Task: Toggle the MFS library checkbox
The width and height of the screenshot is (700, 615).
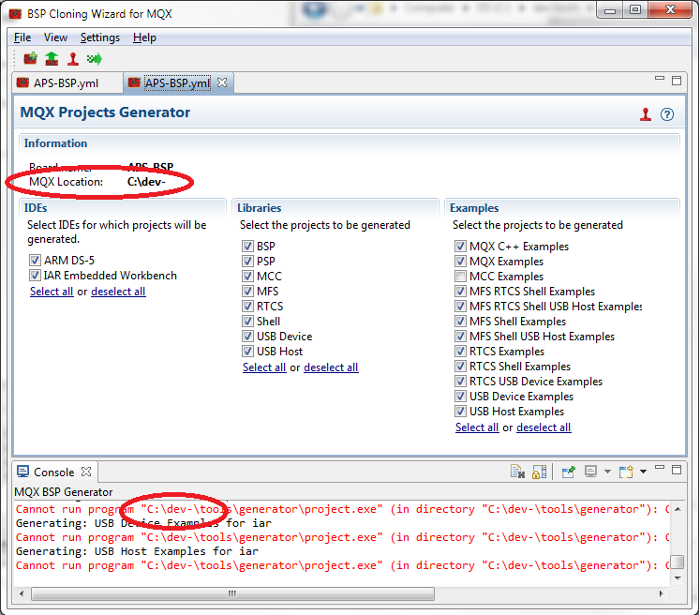Action: 247,292
